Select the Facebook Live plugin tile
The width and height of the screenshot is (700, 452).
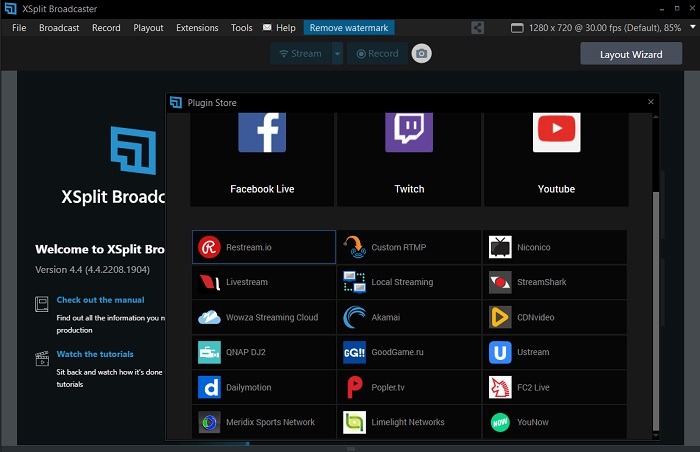[x=262, y=159]
